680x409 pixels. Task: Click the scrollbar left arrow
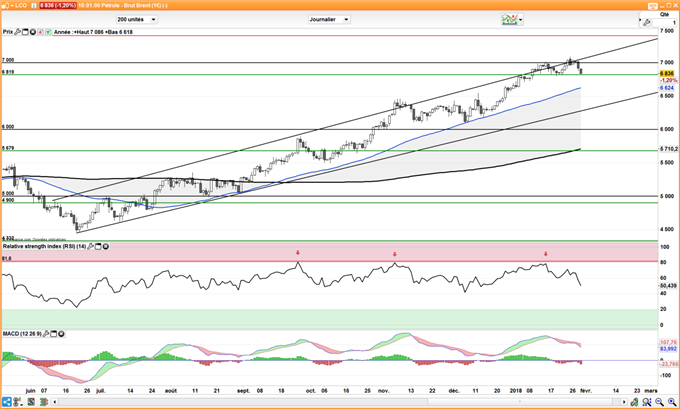[x=55, y=402]
